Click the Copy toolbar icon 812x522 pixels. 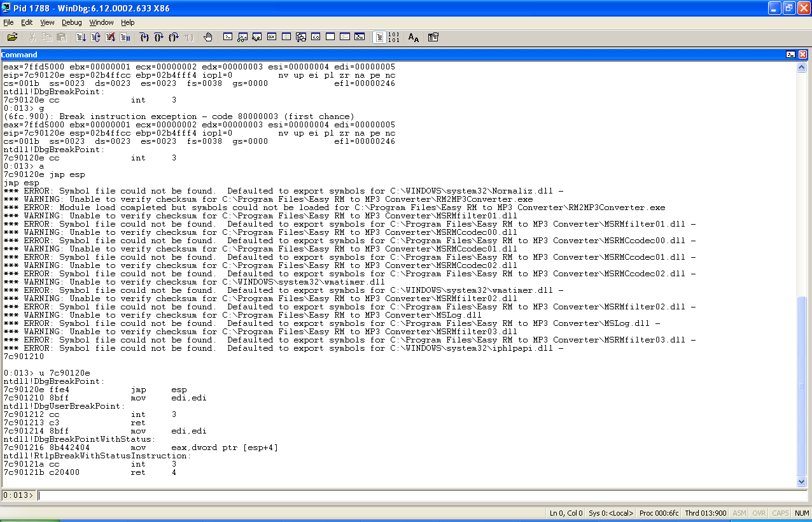[47, 38]
